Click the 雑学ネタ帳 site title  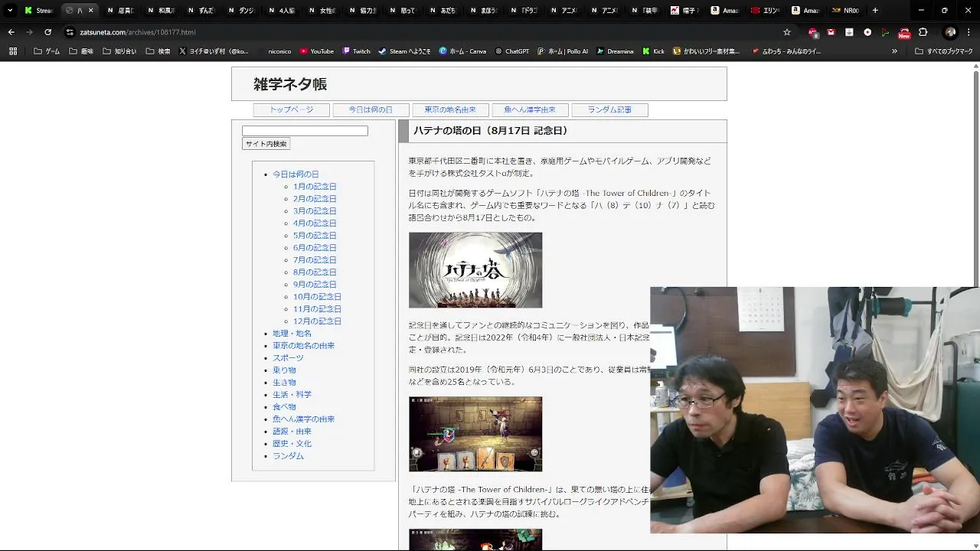[x=290, y=84]
